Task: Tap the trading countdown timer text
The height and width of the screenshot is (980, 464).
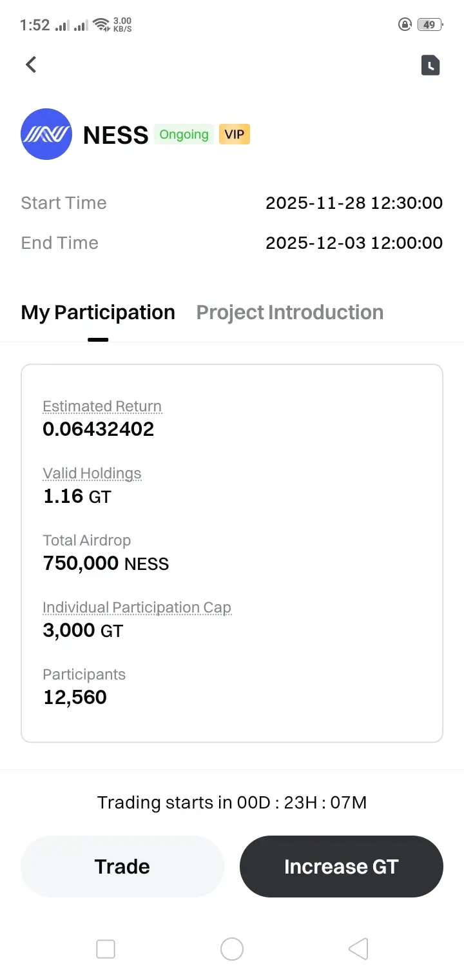Action: pyautogui.click(x=232, y=803)
